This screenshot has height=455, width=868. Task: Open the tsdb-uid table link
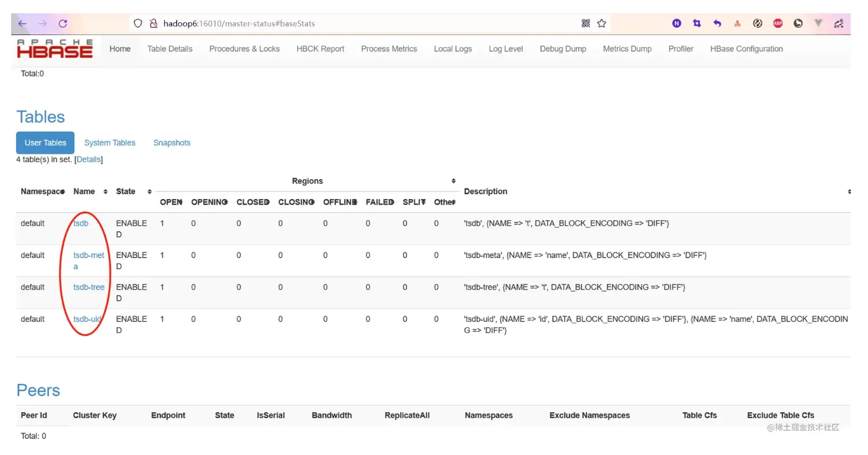[x=87, y=319]
